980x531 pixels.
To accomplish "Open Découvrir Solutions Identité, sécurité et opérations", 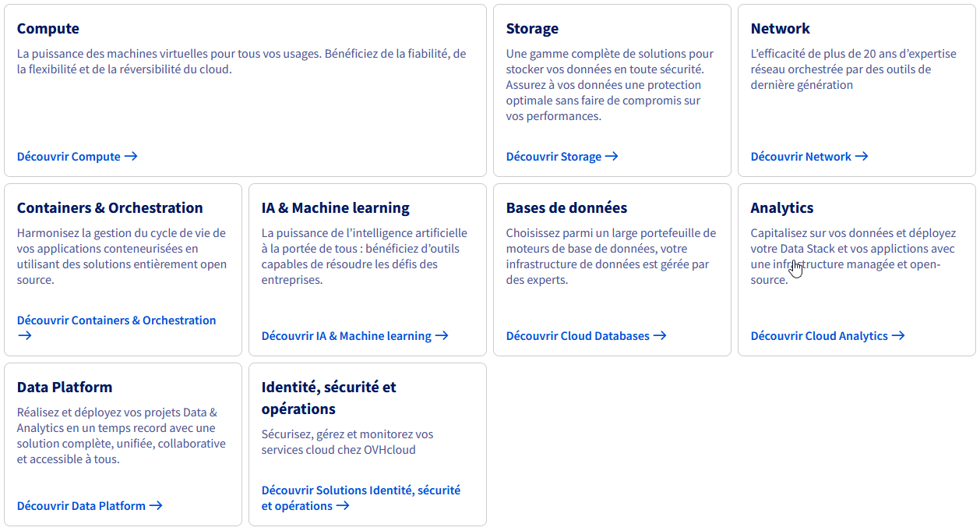I will 361,497.
